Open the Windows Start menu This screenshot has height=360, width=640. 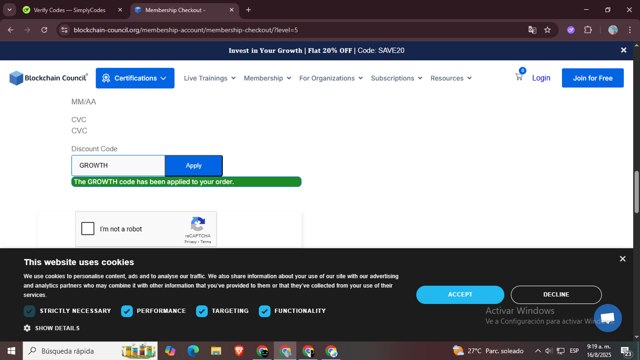(11, 351)
